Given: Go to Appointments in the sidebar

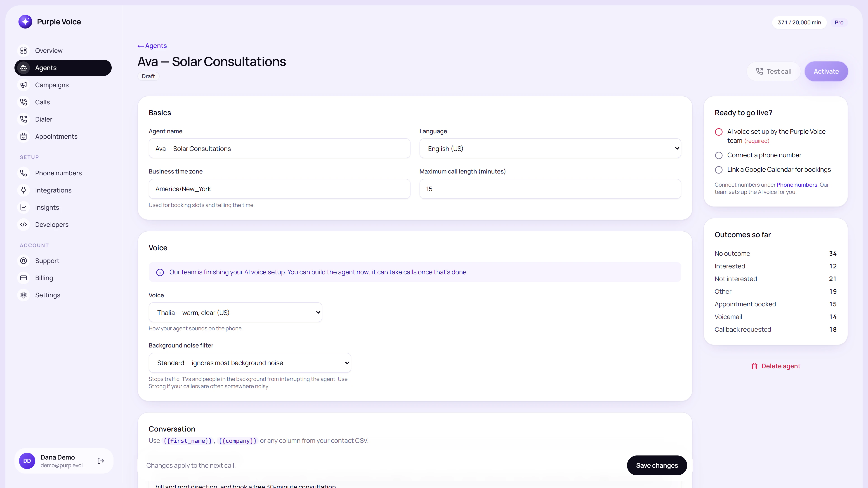Looking at the screenshot, I should [63, 136].
